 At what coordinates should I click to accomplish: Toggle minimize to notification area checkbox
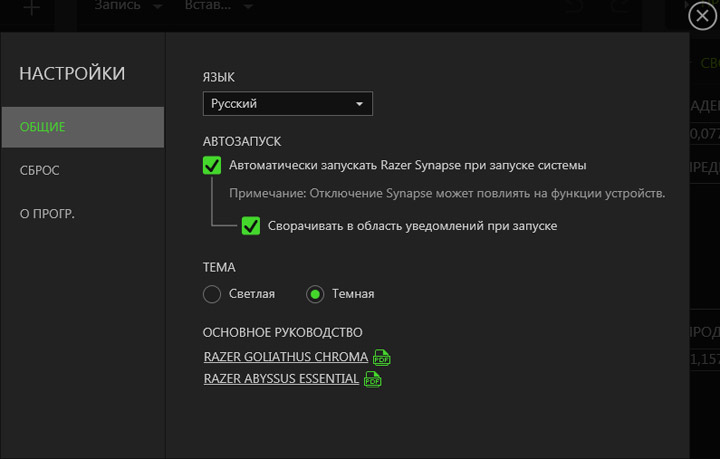(x=251, y=226)
